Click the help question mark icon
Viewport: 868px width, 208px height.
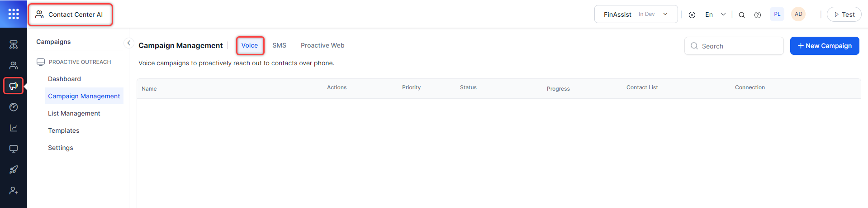click(x=758, y=15)
